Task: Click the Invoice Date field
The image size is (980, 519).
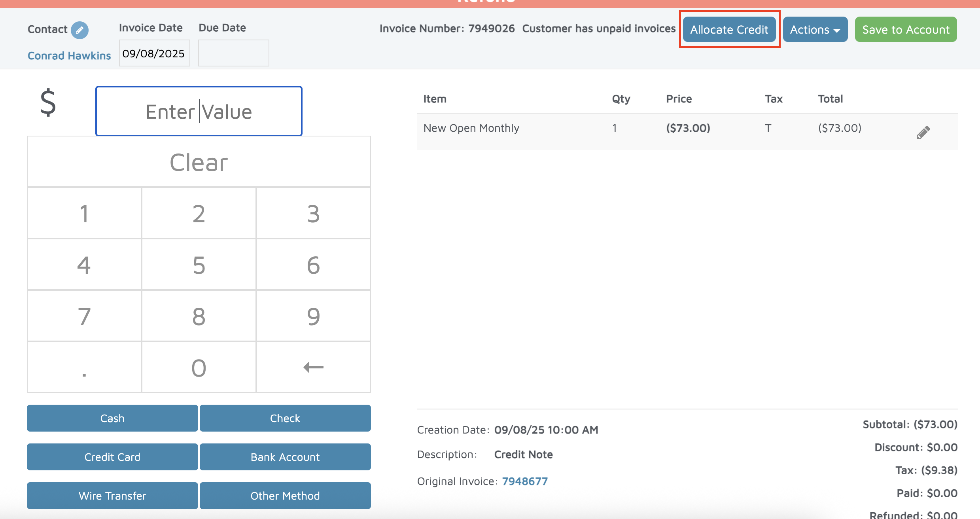Action: pos(154,53)
